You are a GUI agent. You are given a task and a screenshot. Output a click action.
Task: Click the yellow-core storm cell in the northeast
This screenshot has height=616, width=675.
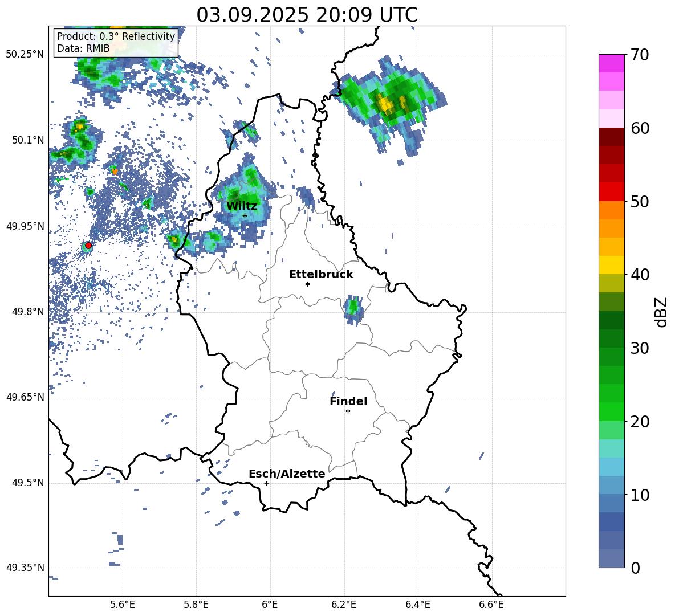(x=389, y=104)
